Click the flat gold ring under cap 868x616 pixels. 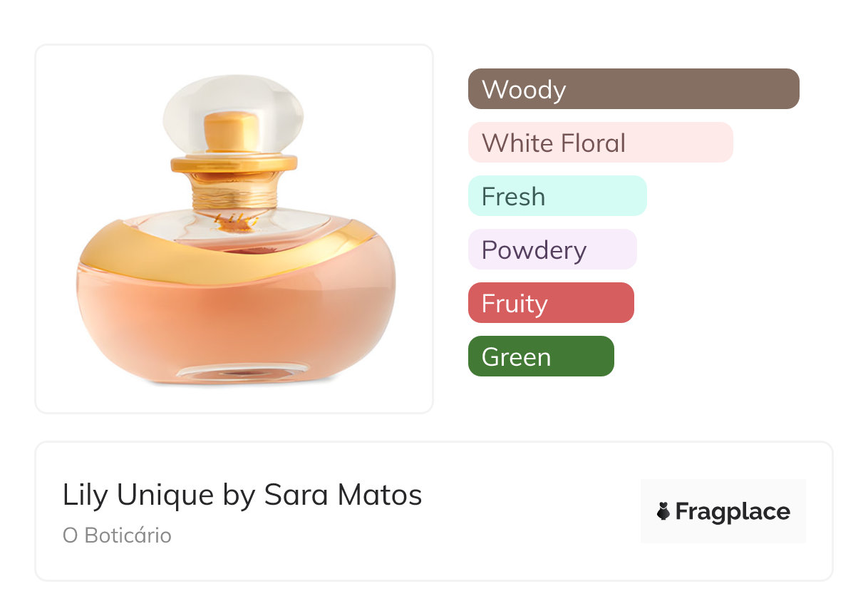pos(234,164)
